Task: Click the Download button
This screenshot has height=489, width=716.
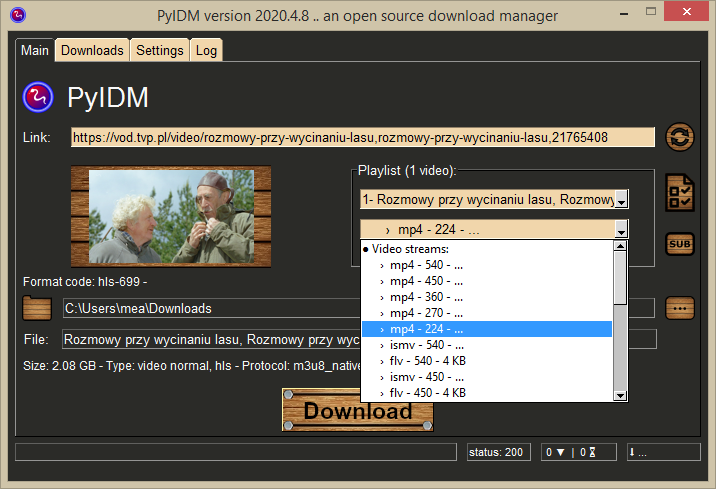Action: pyautogui.click(x=358, y=410)
